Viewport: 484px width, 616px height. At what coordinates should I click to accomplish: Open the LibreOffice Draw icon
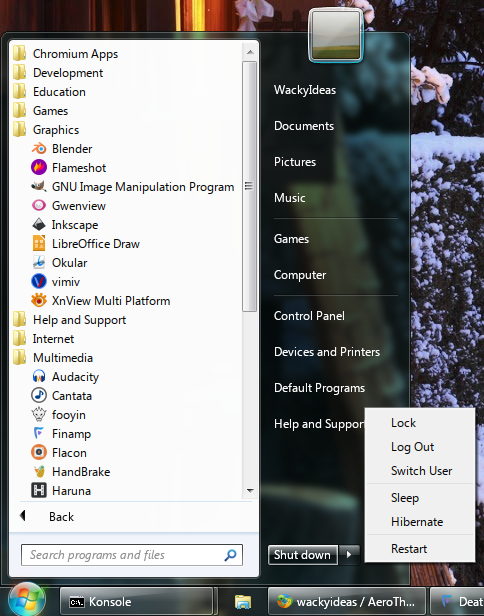[x=39, y=244]
